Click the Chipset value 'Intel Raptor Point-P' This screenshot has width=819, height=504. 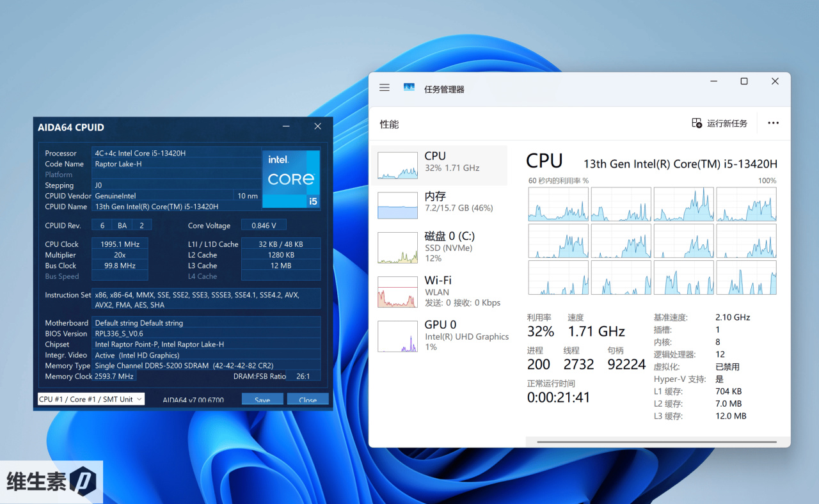pos(207,344)
